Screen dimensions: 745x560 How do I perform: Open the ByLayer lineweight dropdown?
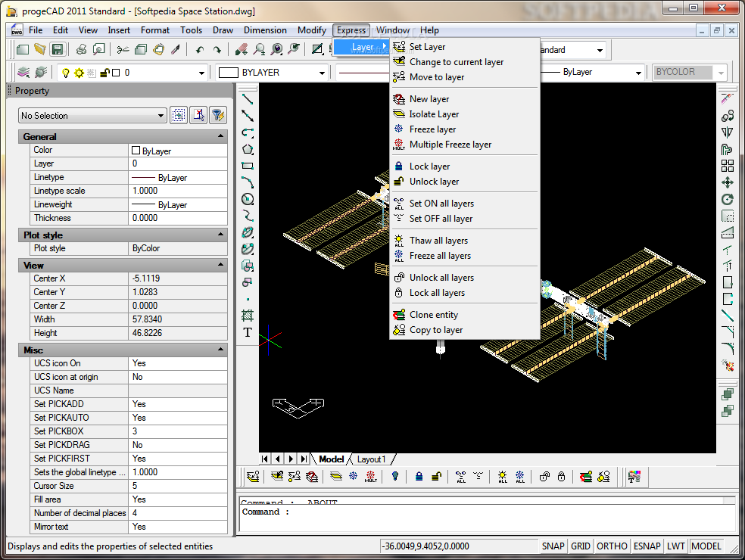coord(638,73)
